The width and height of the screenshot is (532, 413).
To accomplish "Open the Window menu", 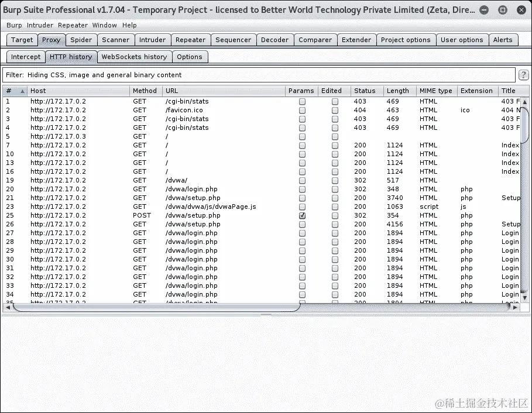I will [x=105, y=25].
